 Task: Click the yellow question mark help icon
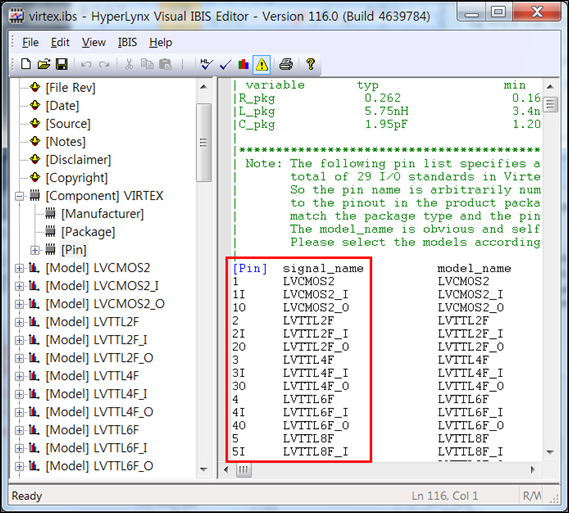310,64
